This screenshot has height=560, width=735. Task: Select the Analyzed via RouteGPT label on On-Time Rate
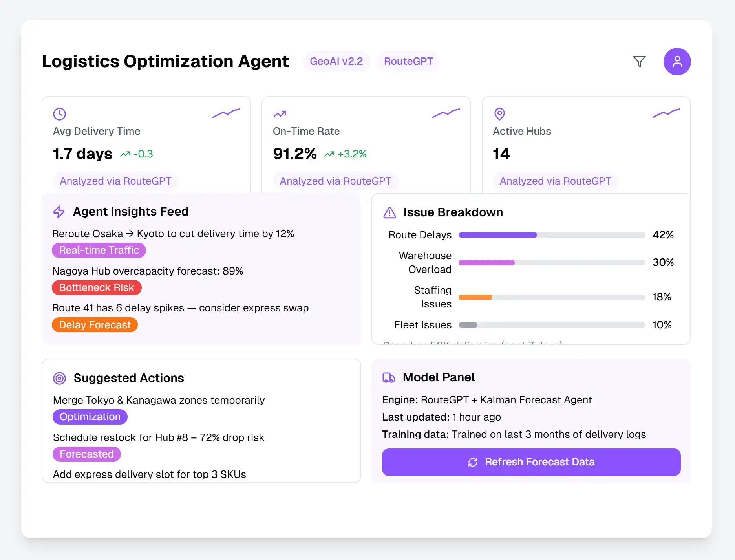tap(335, 181)
